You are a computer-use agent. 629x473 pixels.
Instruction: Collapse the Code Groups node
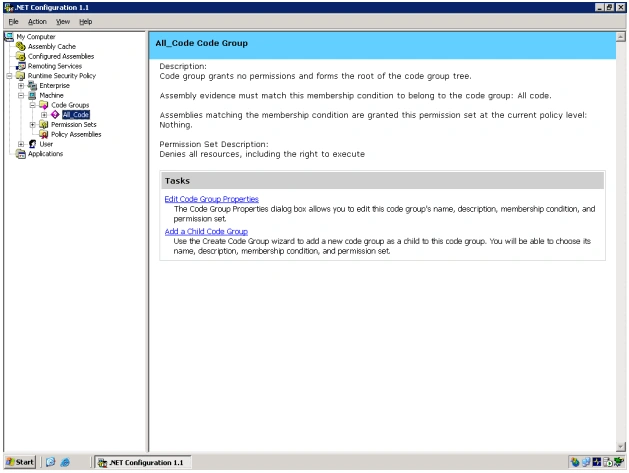coord(32,105)
